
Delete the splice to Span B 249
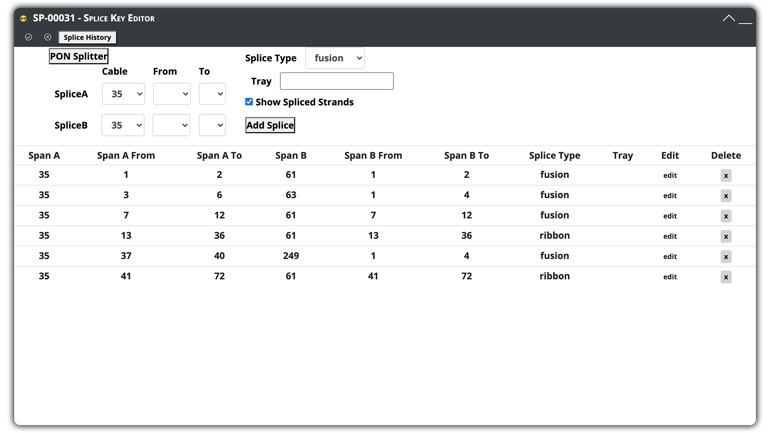click(726, 257)
